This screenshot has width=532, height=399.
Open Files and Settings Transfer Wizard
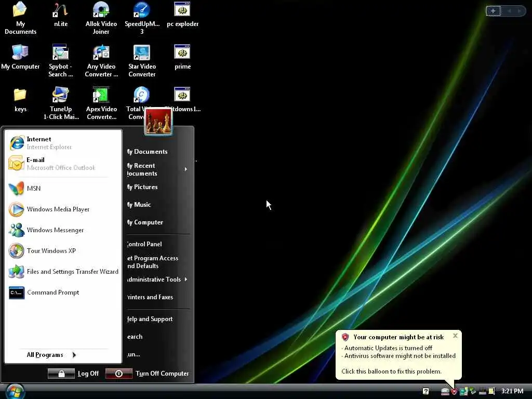pos(63,271)
